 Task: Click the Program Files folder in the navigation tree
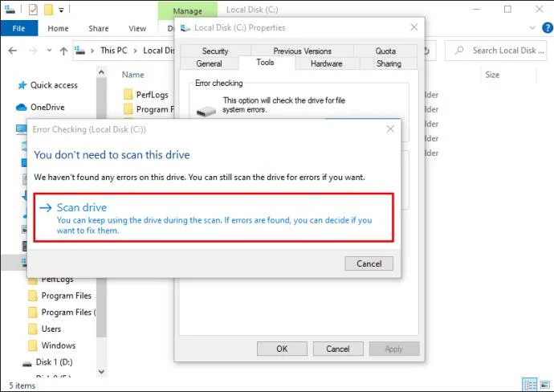point(66,296)
